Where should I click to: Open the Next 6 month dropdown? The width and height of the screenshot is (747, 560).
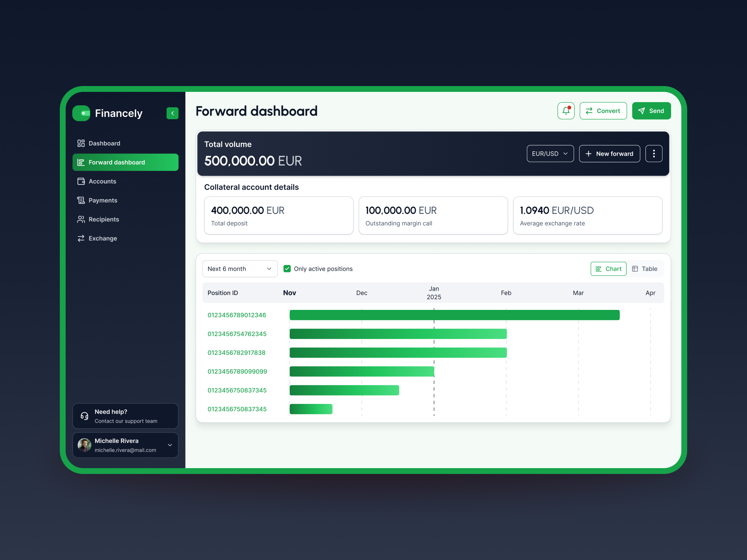tap(240, 268)
